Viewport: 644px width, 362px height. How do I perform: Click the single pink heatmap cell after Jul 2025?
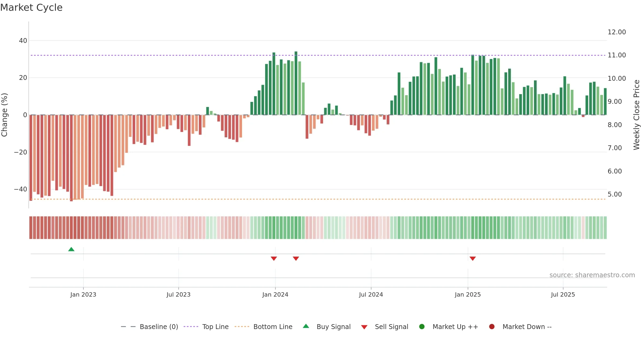tap(583, 228)
